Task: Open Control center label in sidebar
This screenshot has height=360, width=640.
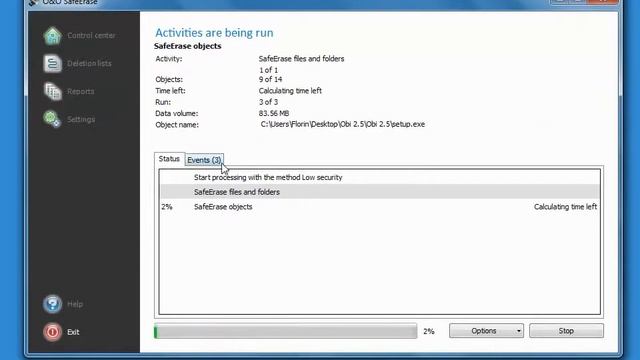Action: pyautogui.click(x=91, y=36)
